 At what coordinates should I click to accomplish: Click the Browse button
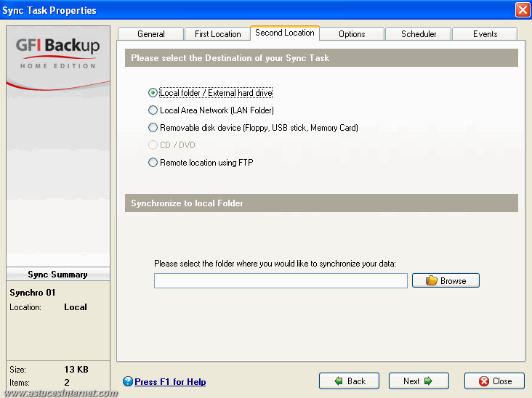click(446, 280)
